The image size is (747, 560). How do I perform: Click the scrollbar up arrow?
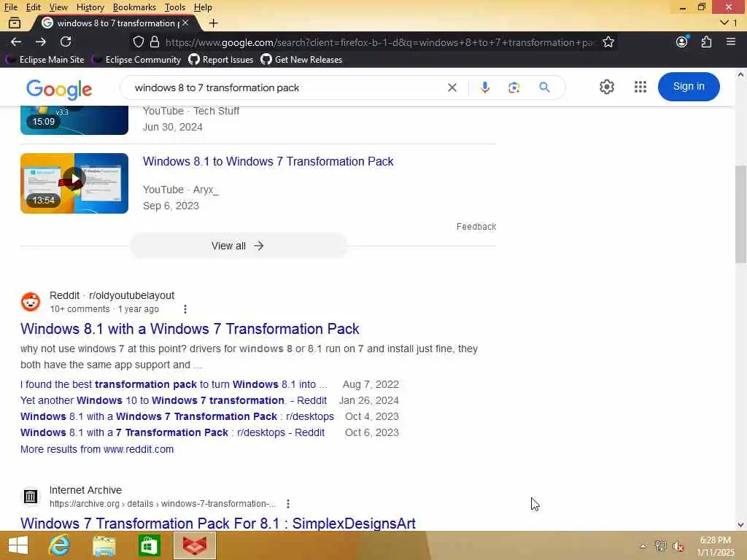740,74
